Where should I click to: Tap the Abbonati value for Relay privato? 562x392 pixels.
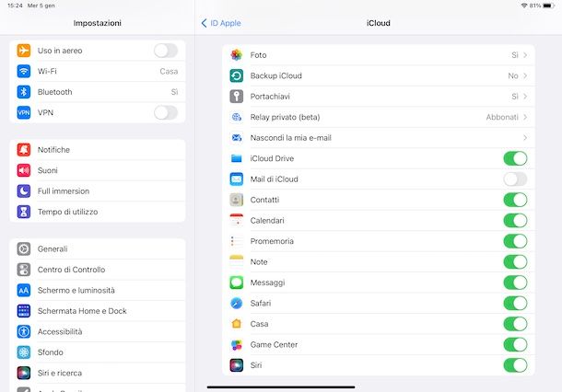[502, 117]
